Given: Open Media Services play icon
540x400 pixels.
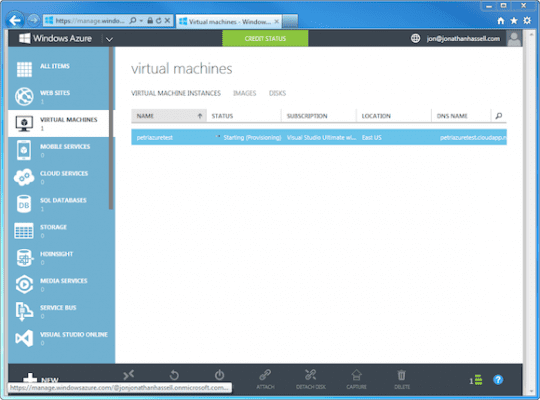Looking at the screenshot, I should (24, 285).
